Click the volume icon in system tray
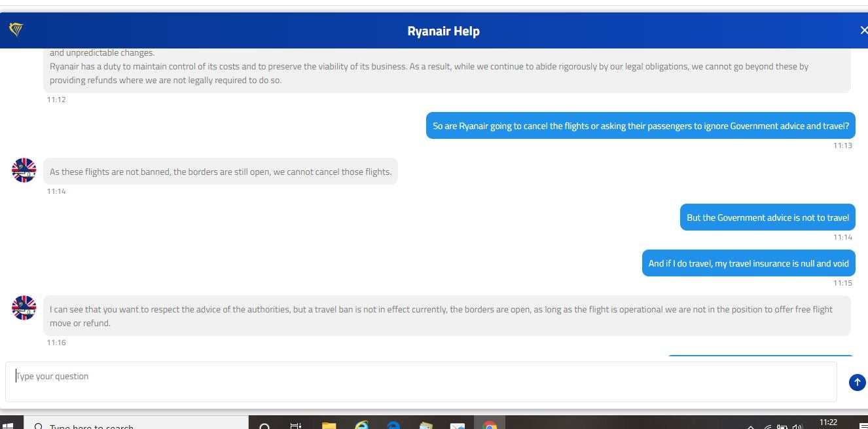Screen dimensions: 868x429 coord(797,426)
